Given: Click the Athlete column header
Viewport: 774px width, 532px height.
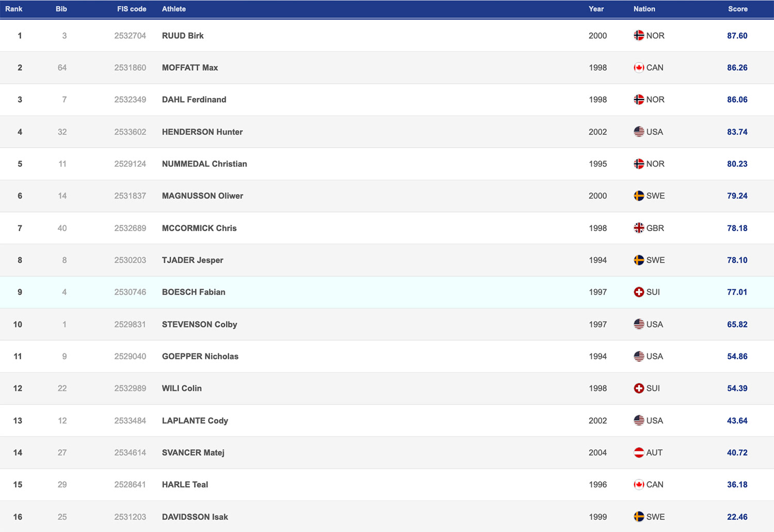Looking at the screenshot, I should [174, 9].
